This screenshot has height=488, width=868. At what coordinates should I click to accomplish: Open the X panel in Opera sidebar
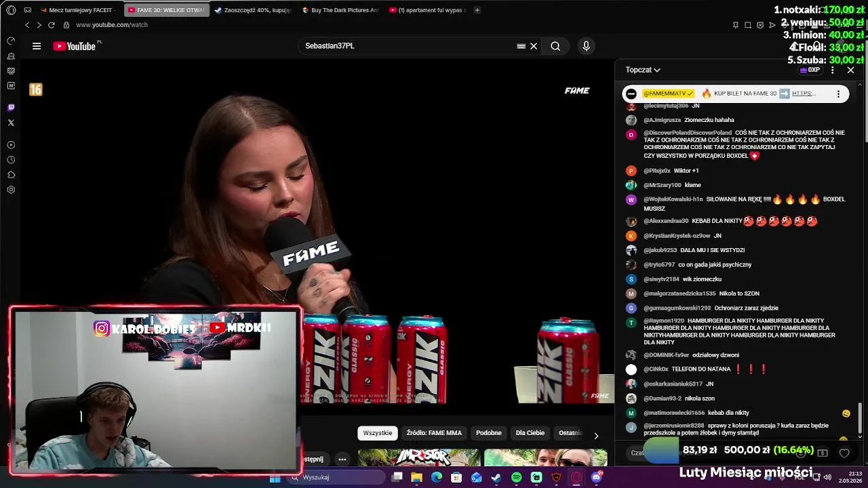(x=11, y=123)
